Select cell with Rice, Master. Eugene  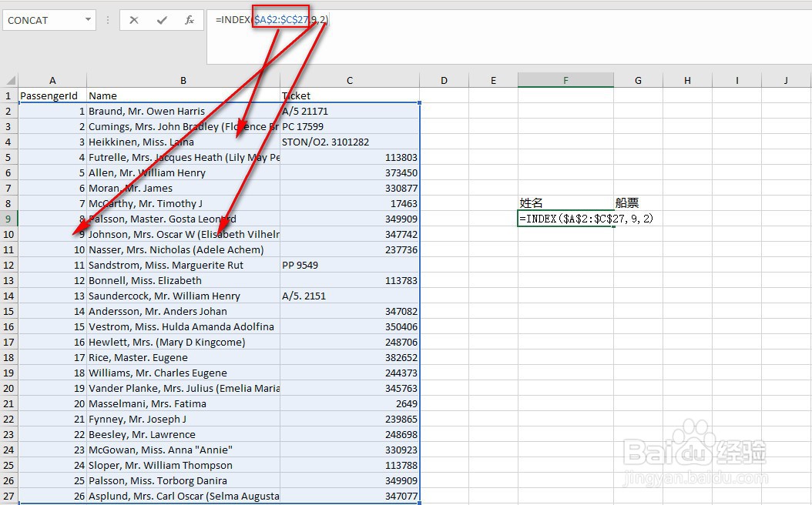[183, 357]
